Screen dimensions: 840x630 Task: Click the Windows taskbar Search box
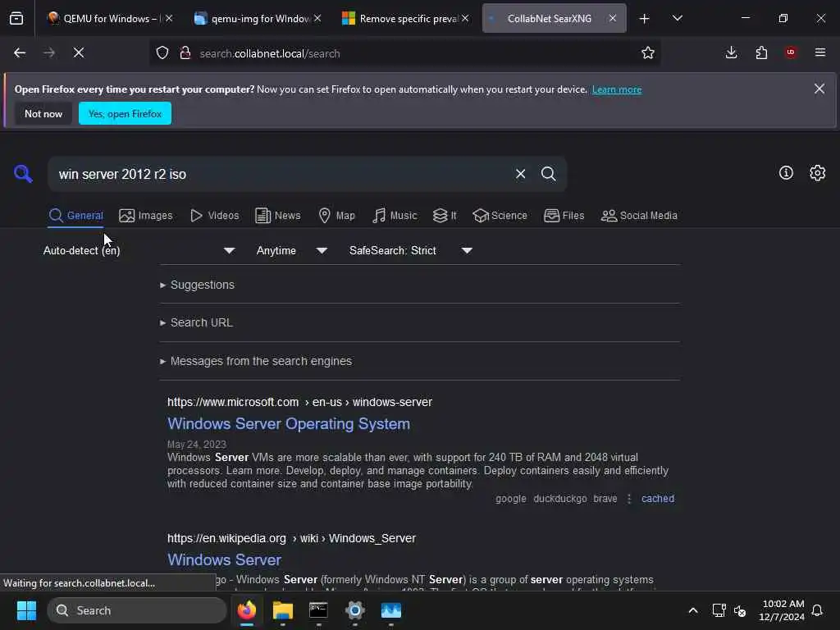[137, 610]
